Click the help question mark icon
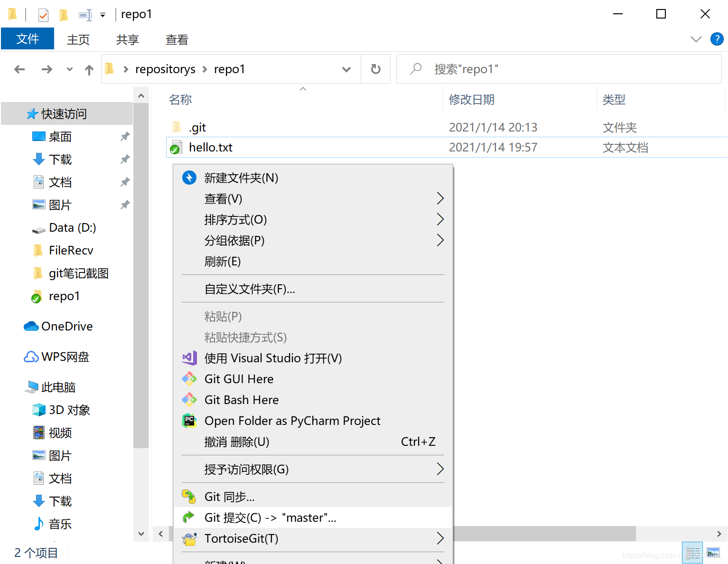 point(717,39)
